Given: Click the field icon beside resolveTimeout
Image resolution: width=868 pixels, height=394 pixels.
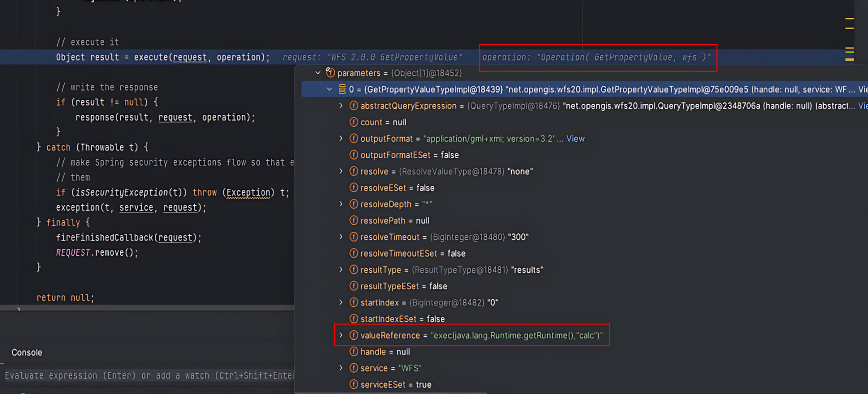Looking at the screenshot, I should tap(354, 237).
